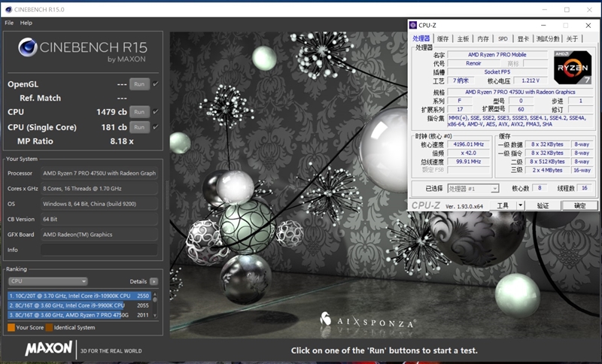
Task: Click the left panel splitter handle
Action: click(166, 196)
